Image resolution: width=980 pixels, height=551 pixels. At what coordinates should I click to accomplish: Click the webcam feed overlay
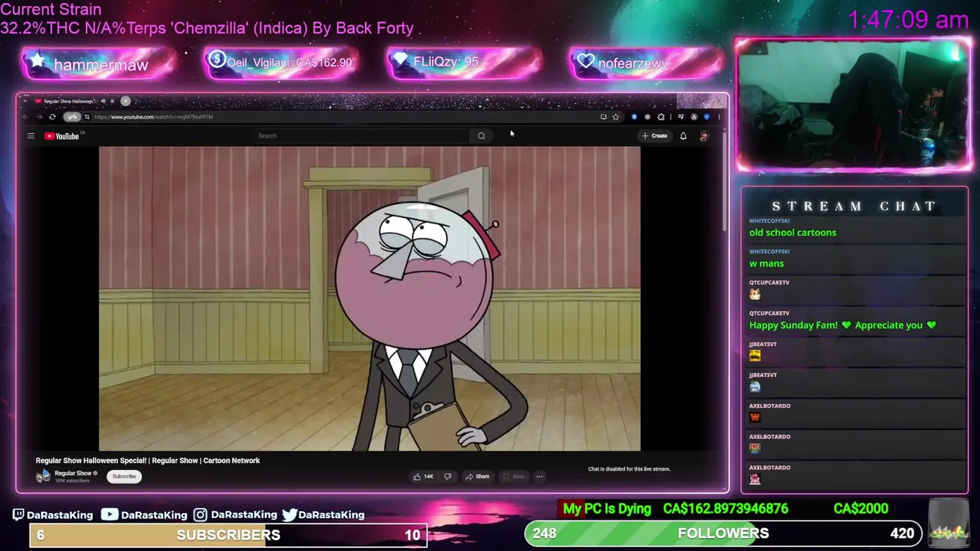click(854, 105)
